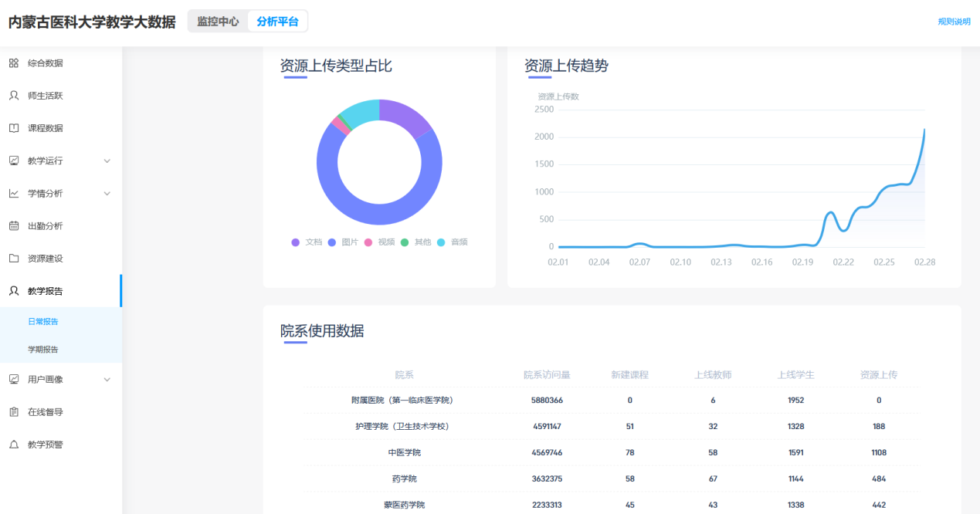Screen dimensions: 980x514
Task: Switch to the 监控中心 tab
Action: pos(218,22)
